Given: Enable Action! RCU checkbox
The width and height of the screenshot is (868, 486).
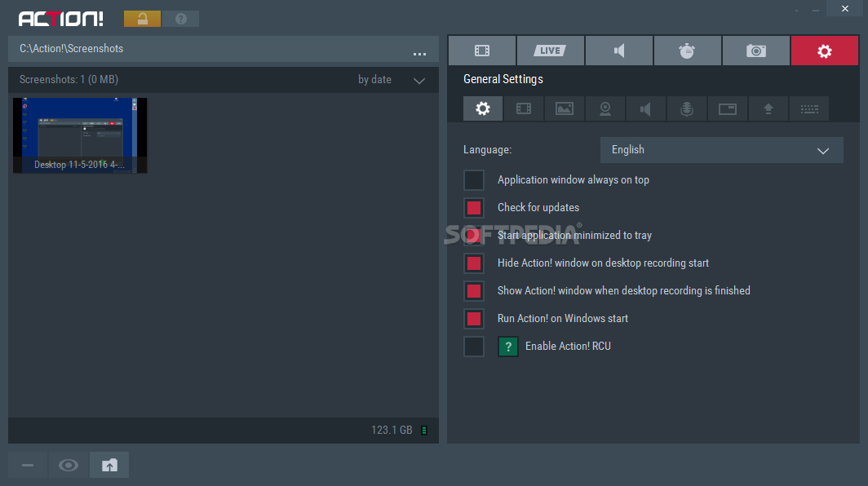Looking at the screenshot, I should point(474,347).
